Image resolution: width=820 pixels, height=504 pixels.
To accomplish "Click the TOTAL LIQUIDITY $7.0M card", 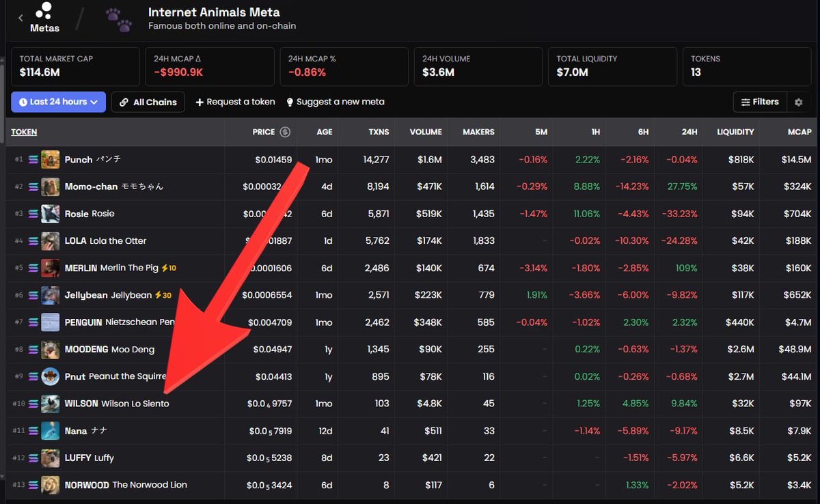I will tap(612, 66).
